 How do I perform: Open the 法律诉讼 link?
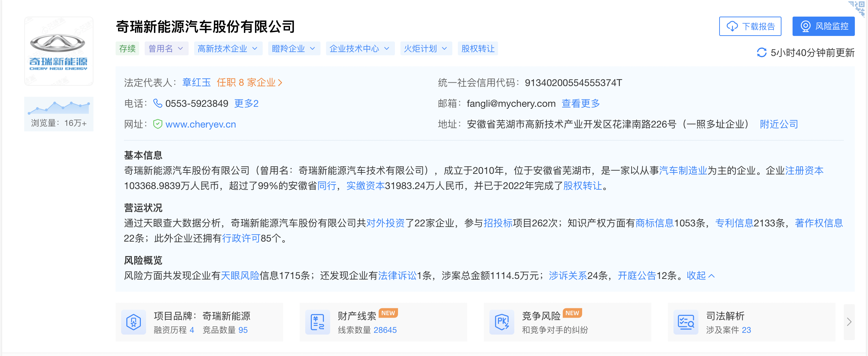click(x=397, y=275)
